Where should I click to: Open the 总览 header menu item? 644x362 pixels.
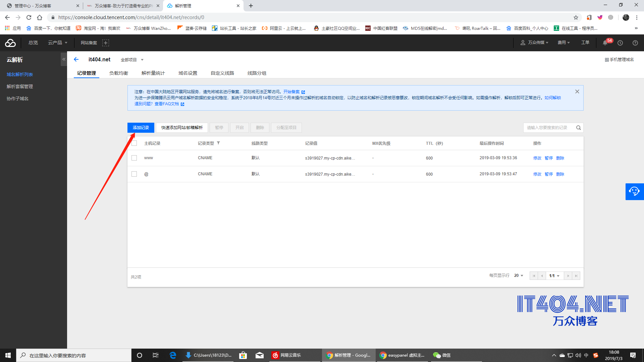point(33,43)
